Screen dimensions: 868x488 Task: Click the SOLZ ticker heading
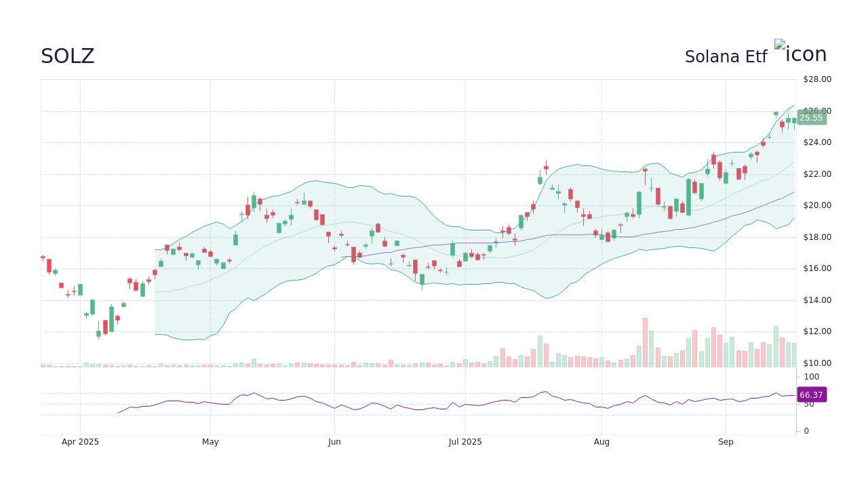point(67,56)
